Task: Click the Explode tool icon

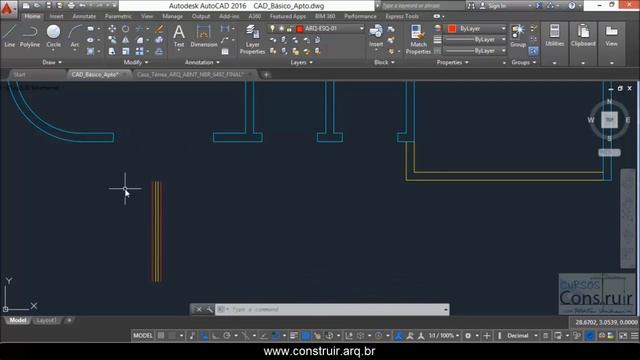Action: [159, 40]
